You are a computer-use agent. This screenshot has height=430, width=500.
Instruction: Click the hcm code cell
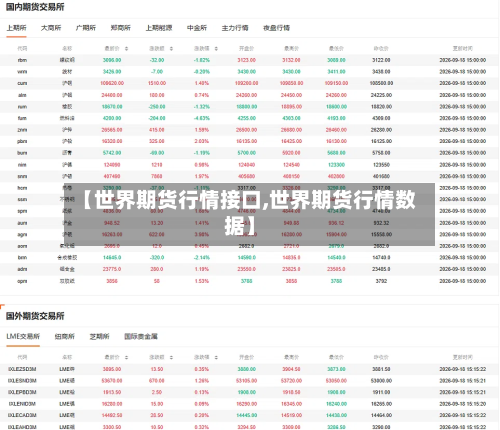pyautogui.click(x=22, y=188)
